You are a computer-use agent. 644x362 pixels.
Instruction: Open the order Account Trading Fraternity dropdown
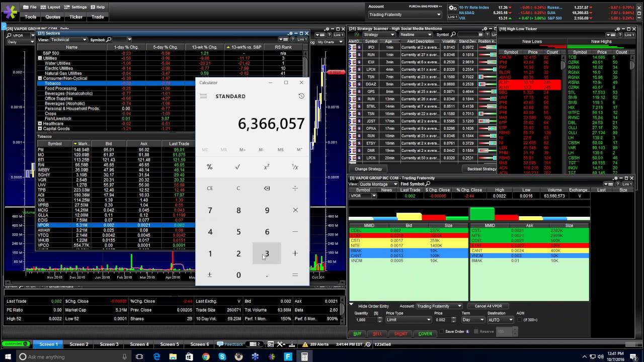click(439, 306)
